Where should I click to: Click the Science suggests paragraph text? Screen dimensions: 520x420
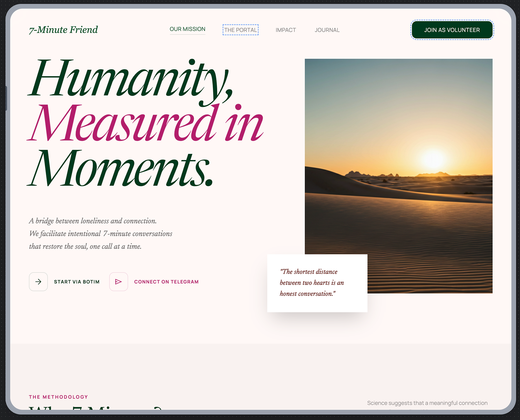[427, 403]
